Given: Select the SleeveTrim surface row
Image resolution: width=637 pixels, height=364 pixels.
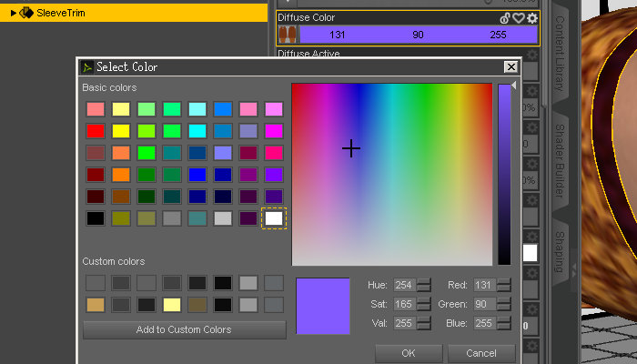Looking at the screenshot, I should click(x=134, y=13).
